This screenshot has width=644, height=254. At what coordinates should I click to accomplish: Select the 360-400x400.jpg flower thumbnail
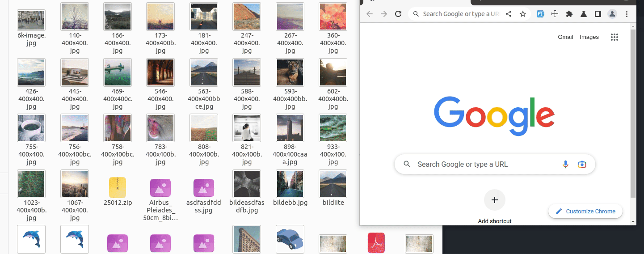click(333, 17)
